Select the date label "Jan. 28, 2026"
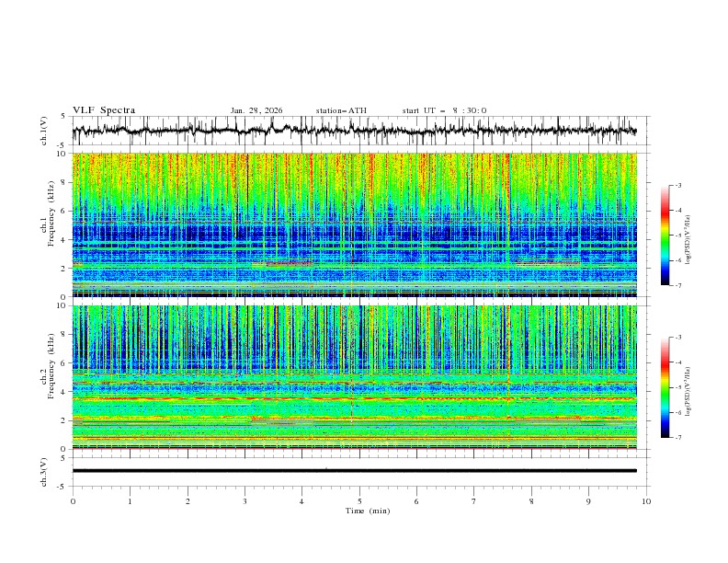 [256, 110]
